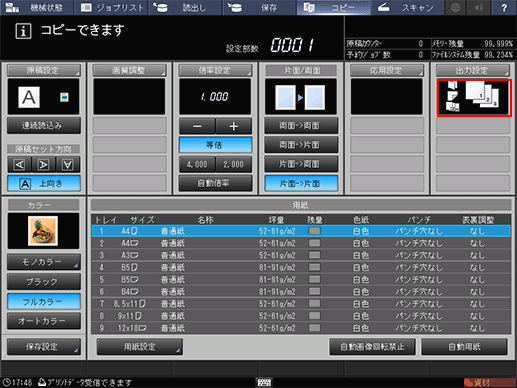This screenshot has height=388, width=517.
Task: Select 片面->両面 mode
Action: click(x=301, y=164)
